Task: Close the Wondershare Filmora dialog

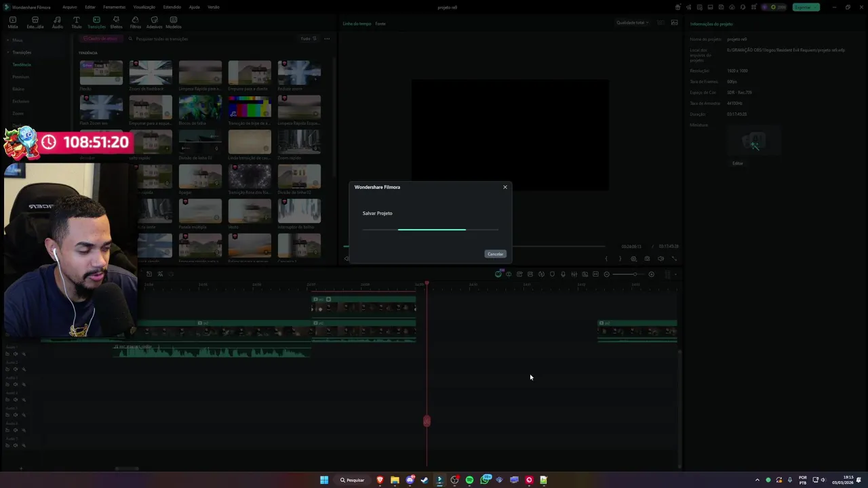Action: pyautogui.click(x=505, y=187)
